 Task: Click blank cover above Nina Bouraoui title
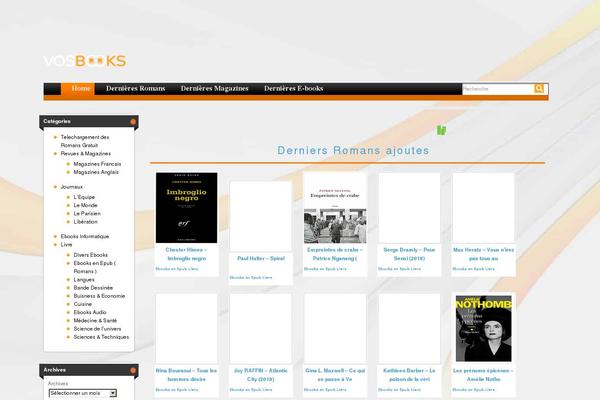(186, 328)
